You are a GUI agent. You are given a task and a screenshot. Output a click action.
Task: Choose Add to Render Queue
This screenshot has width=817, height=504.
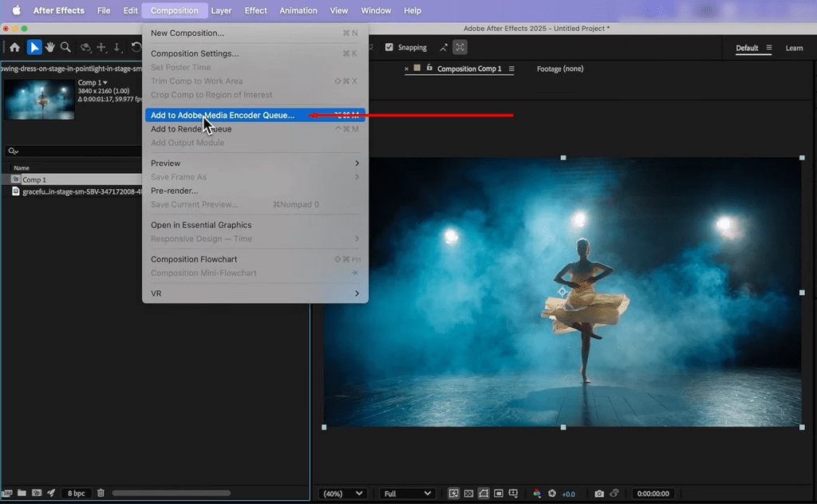tap(255, 128)
